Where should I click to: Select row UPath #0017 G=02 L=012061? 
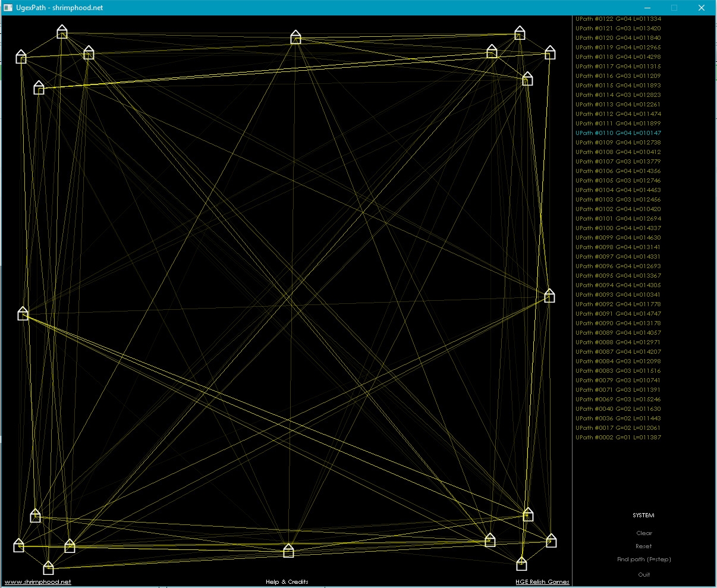coord(618,428)
